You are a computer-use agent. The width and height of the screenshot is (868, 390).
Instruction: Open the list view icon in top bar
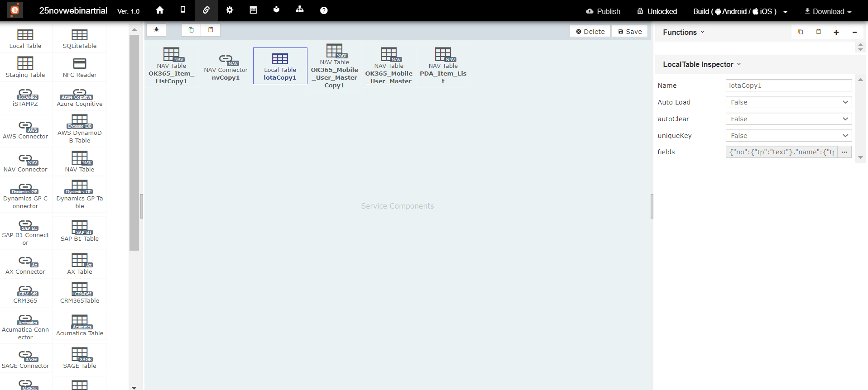coord(253,10)
